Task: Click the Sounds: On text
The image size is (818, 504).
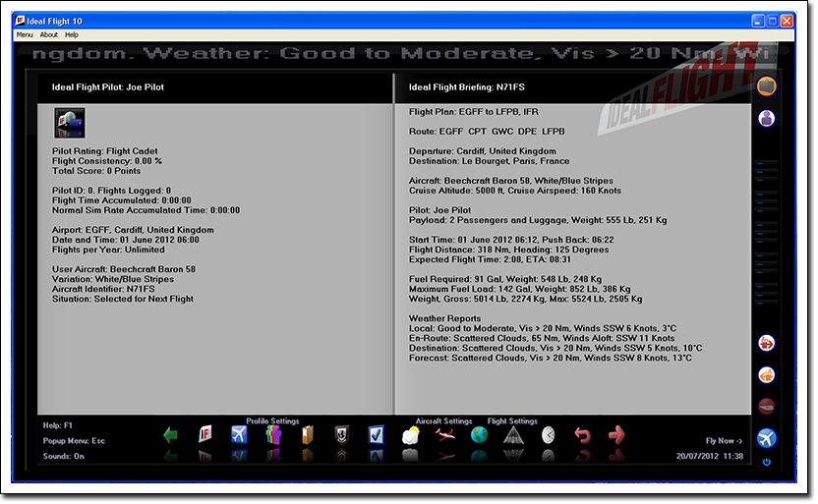Action: (64, 456)
